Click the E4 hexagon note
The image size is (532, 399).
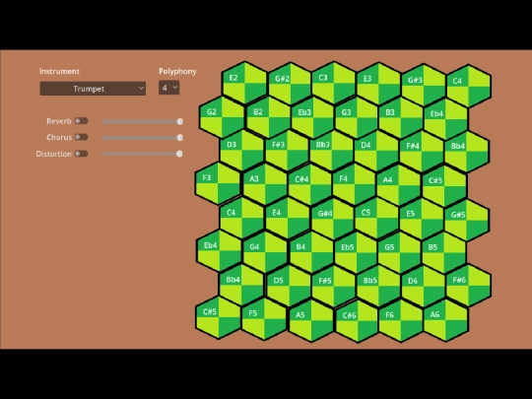[288, 218]
